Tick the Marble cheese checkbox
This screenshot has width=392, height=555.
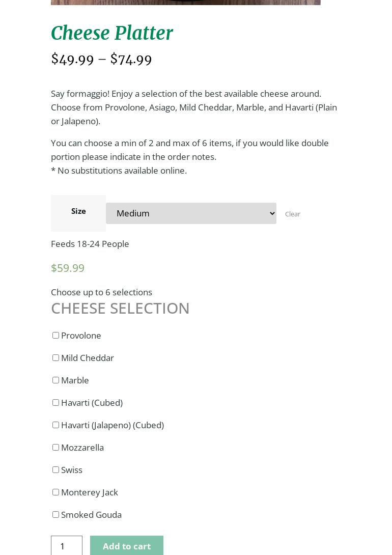[x=55, y=380]
